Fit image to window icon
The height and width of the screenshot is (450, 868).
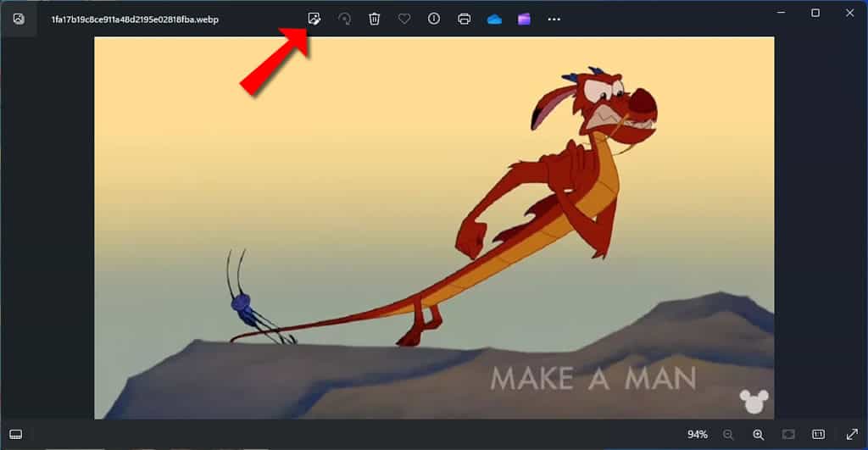(x=788, y=435)
